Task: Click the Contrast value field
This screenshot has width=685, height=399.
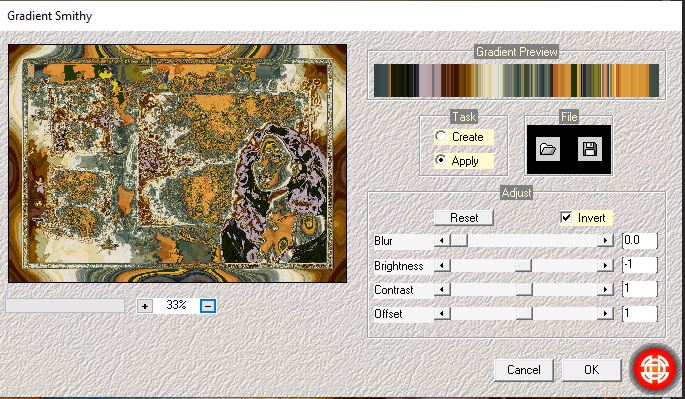Action: 640,289
